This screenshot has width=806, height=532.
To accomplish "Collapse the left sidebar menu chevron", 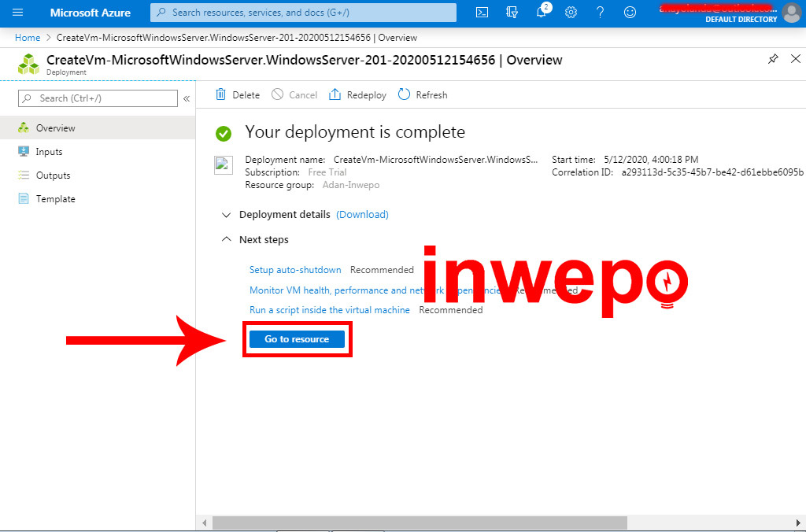I will coord(187,98).
